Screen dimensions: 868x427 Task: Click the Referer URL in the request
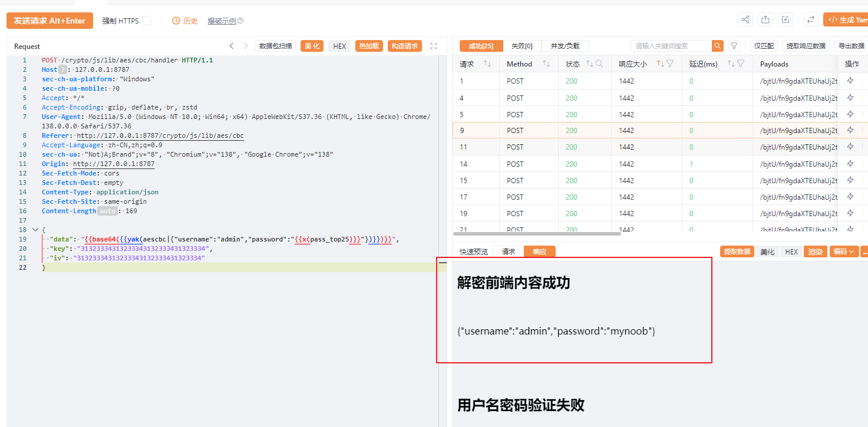160,135
